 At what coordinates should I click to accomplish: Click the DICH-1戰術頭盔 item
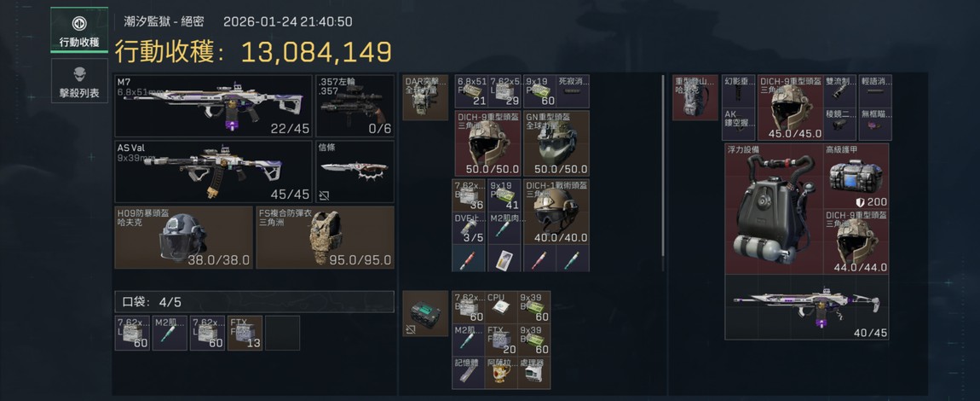coord(556,212)
